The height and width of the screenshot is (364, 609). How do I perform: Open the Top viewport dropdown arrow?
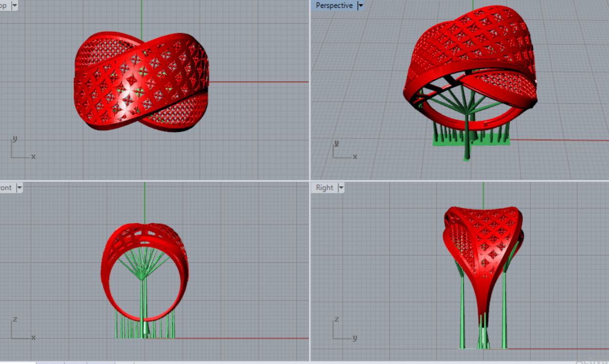point(14,5)
